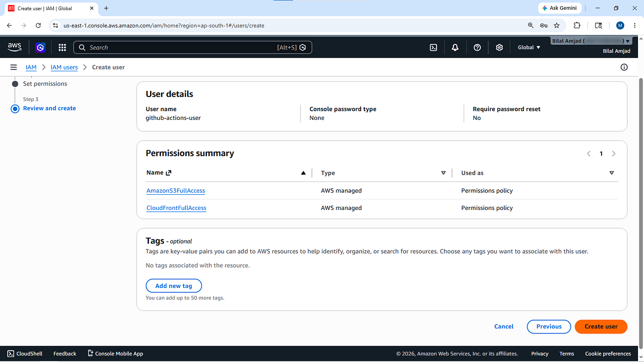Image resolution: width=644 pixels, height=362 pixels.
Task: Open the info panel icon
Action: (624, 67)
